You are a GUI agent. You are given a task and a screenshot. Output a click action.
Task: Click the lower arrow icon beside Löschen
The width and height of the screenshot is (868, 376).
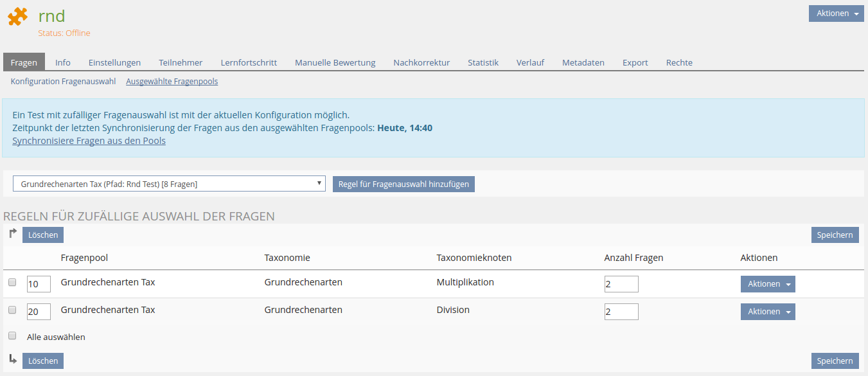pyautogui.click(x=12, y=359)
